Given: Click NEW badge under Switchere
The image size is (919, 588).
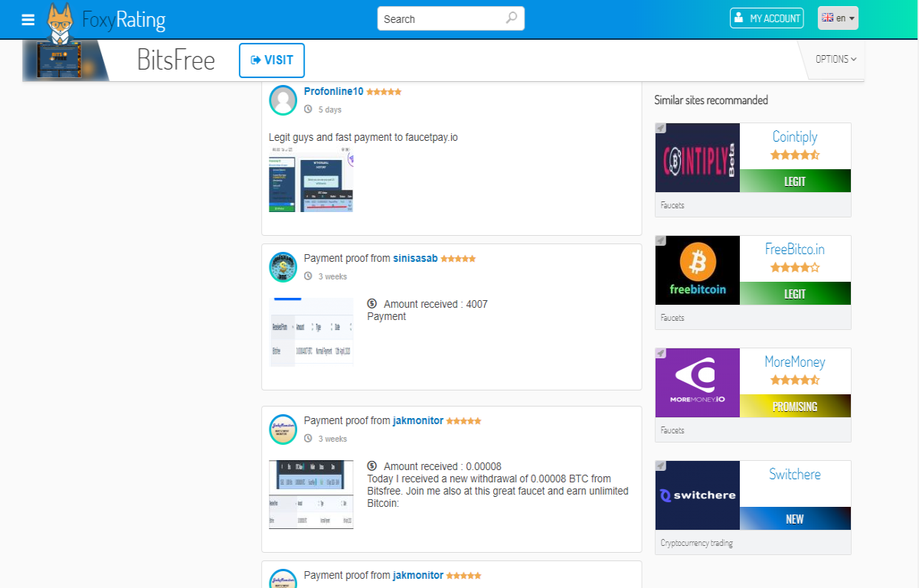Looking at the screenshot, I should (795, 518).
